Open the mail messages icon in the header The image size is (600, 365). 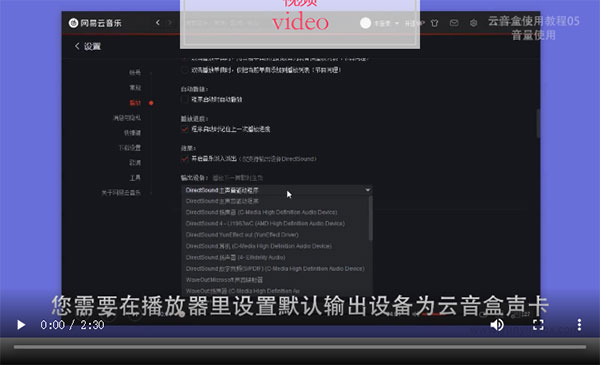pos(454,23)
